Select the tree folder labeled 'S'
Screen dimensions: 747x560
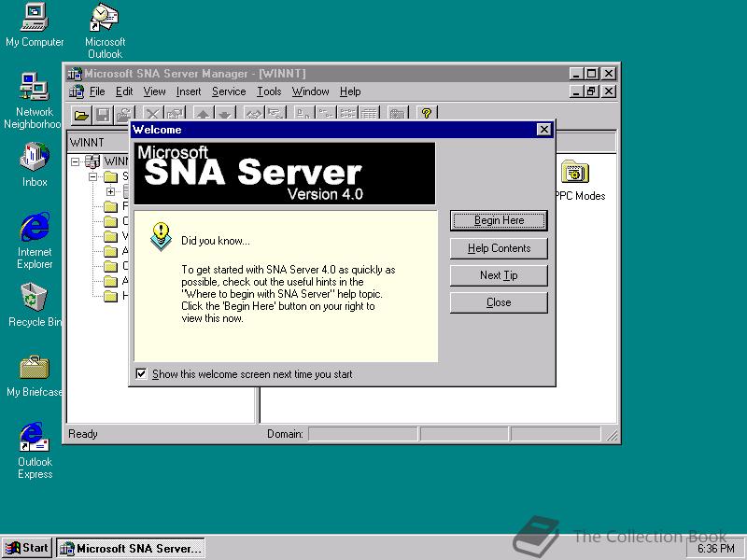(110, 176)
